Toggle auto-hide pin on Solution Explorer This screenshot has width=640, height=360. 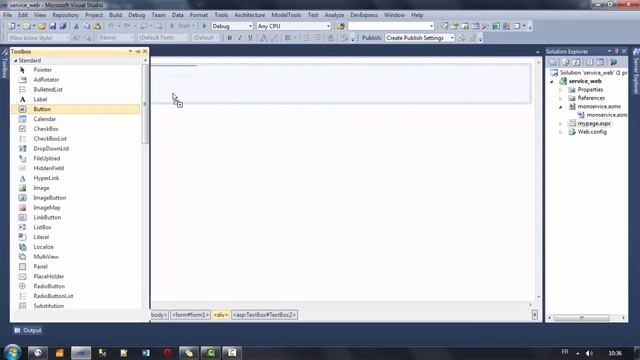pyautogui.click(x=617, y=51)
